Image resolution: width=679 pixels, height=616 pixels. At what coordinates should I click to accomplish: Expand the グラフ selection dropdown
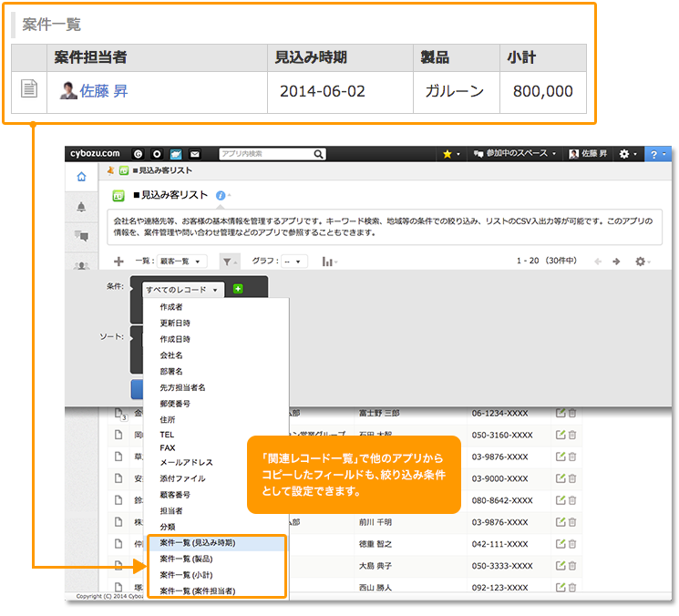click(294, 262)
